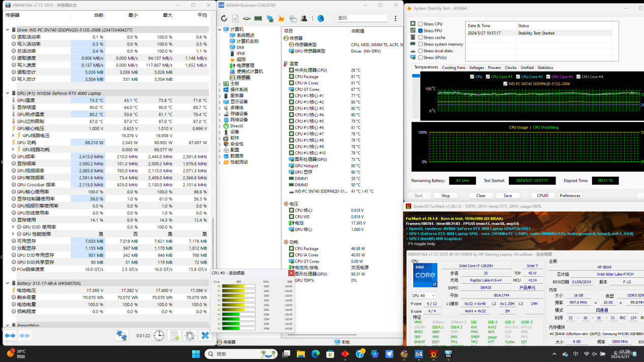Enable Stress system memory checkbox
Image resolution: width=644 pixels, height=362 pixels.
pyautogui.click(x=420, y=44)
